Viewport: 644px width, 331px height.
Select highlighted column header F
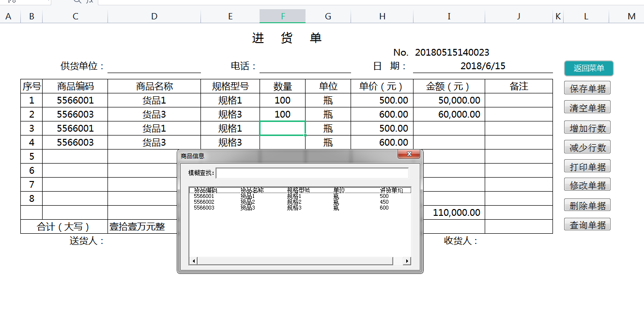point(283,16)
